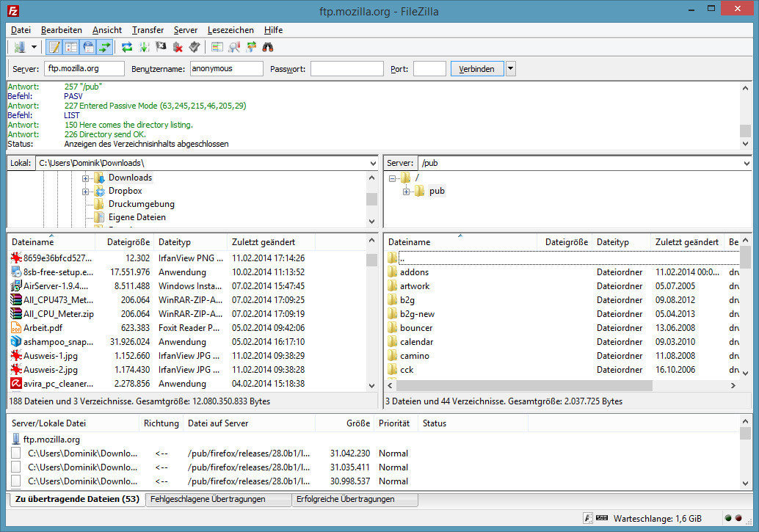Toggle queue processing with the green down-arrows icon
The height and width of the screenshot is (532, 759).
point(145,47)
